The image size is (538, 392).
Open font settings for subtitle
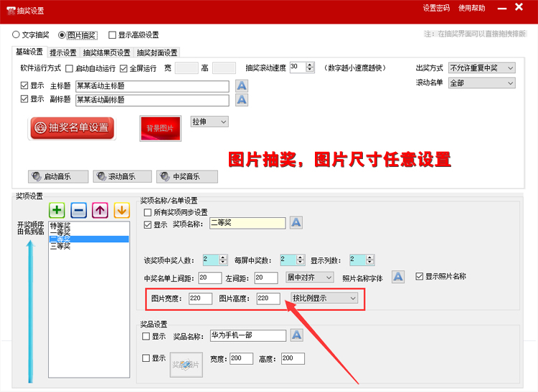pos(242,100)
